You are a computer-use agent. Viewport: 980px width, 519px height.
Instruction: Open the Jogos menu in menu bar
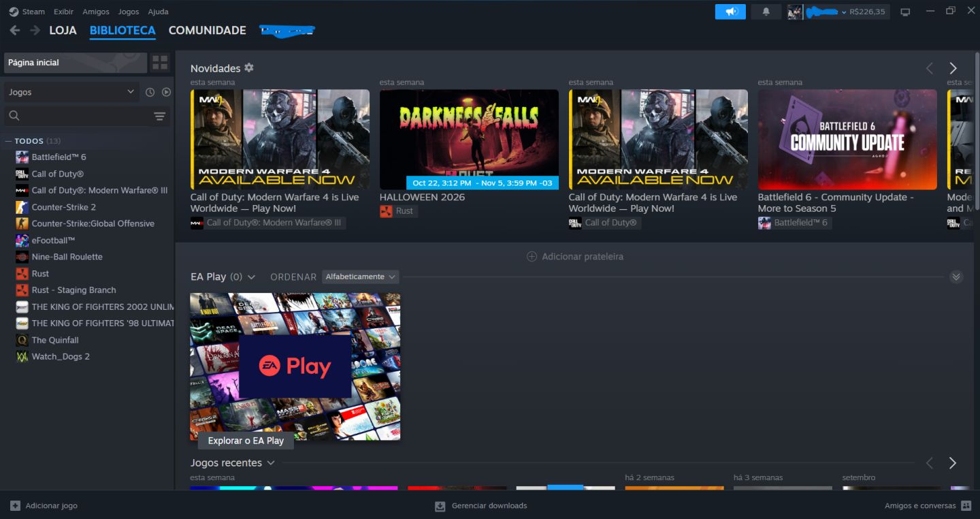click(129, 12)
